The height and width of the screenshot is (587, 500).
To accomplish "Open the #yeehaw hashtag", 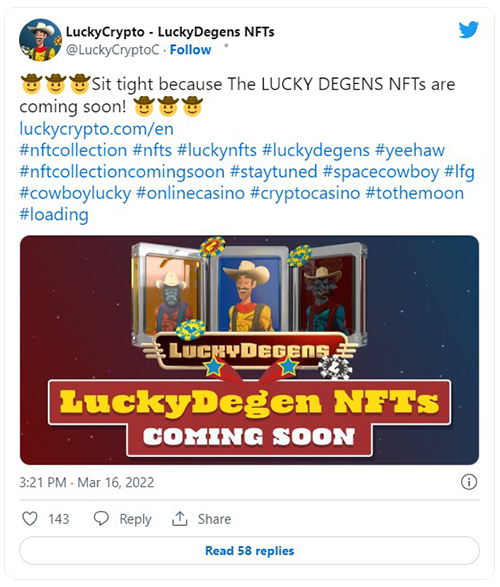I will (x=410, y=150).
